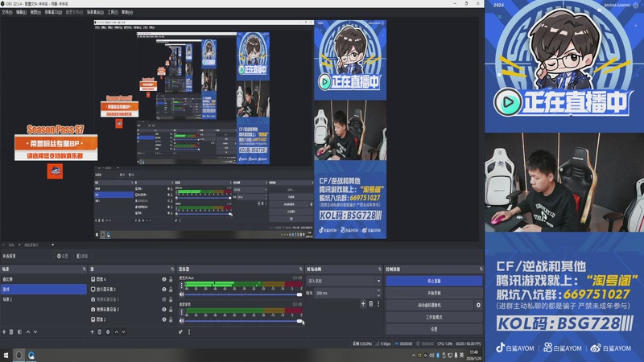Image resolution: width=644 pixels, height=362 pixels.
Task: Open the preview scaling dropdown arrow
Action: point(52,245)
